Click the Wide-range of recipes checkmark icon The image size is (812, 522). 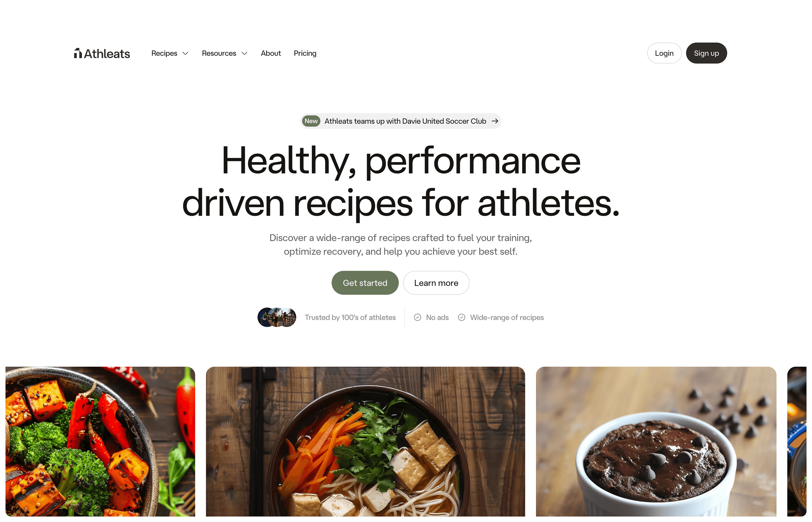click(461, 317)
